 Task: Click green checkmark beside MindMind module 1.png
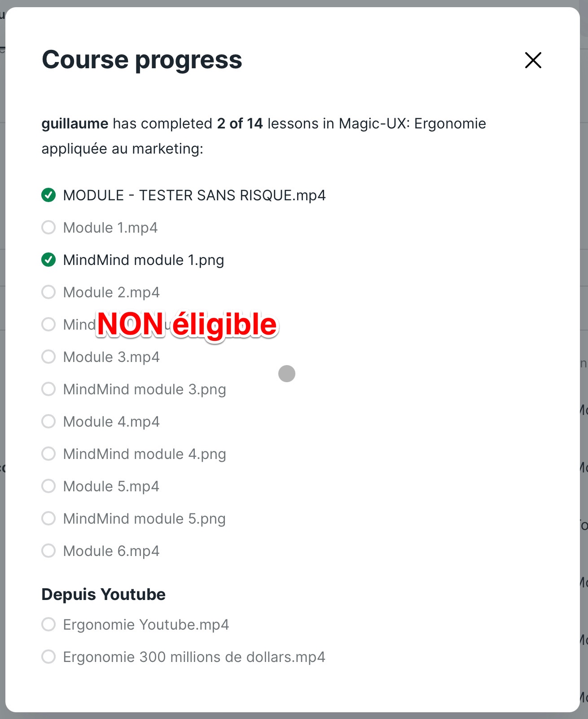point(48,260)
